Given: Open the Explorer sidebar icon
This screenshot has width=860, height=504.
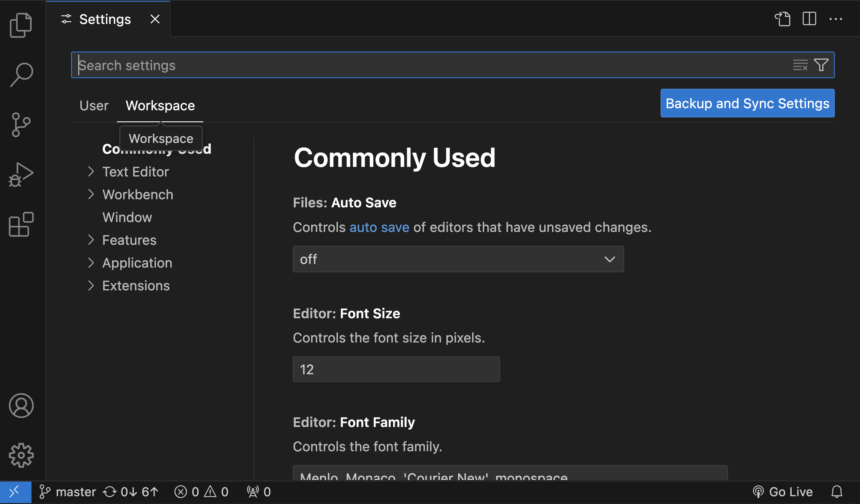Looking at the screenshot, I should coord(21,25).
